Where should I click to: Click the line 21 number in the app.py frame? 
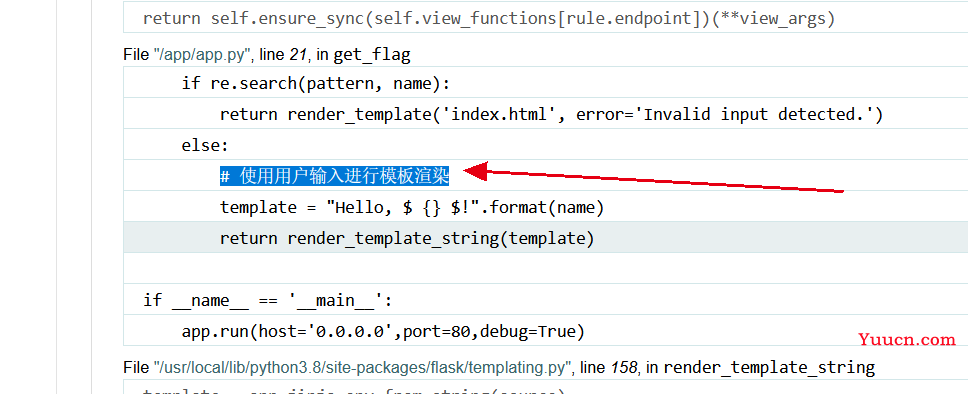[298, 55]
